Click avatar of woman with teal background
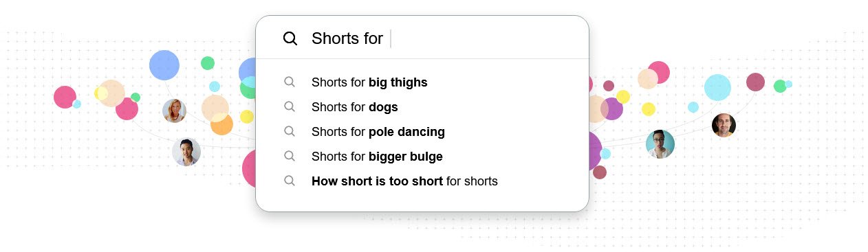The image size is (868, 252). tap(660, 144)
